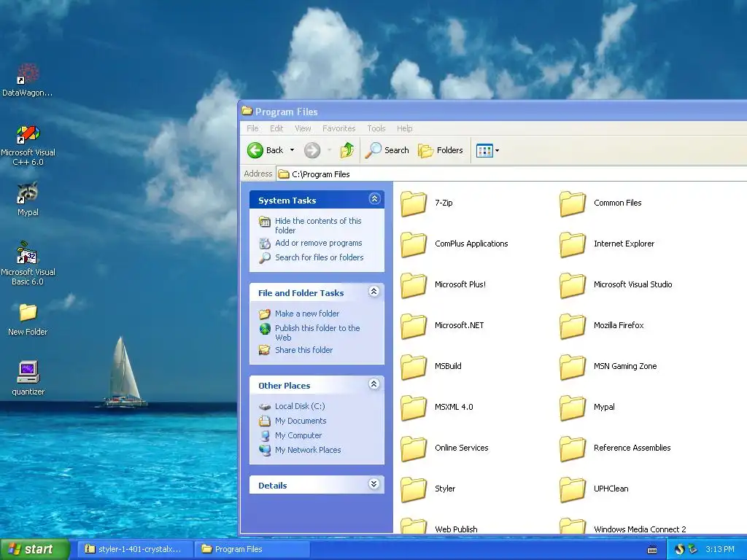Click the Windows Media Connect 2 folder name
This screenshot has height=560, width=747.
[x=640, y=529]
